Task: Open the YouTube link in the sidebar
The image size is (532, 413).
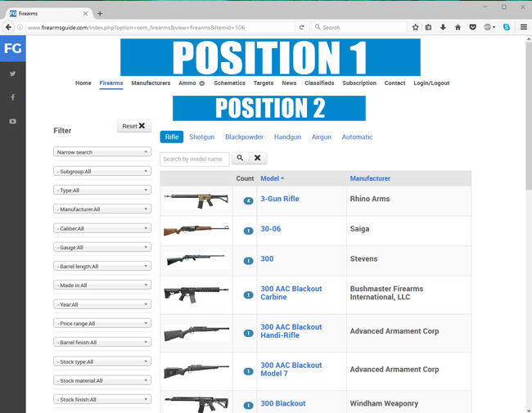Action: pyautogui.click(x=12, y=122)
